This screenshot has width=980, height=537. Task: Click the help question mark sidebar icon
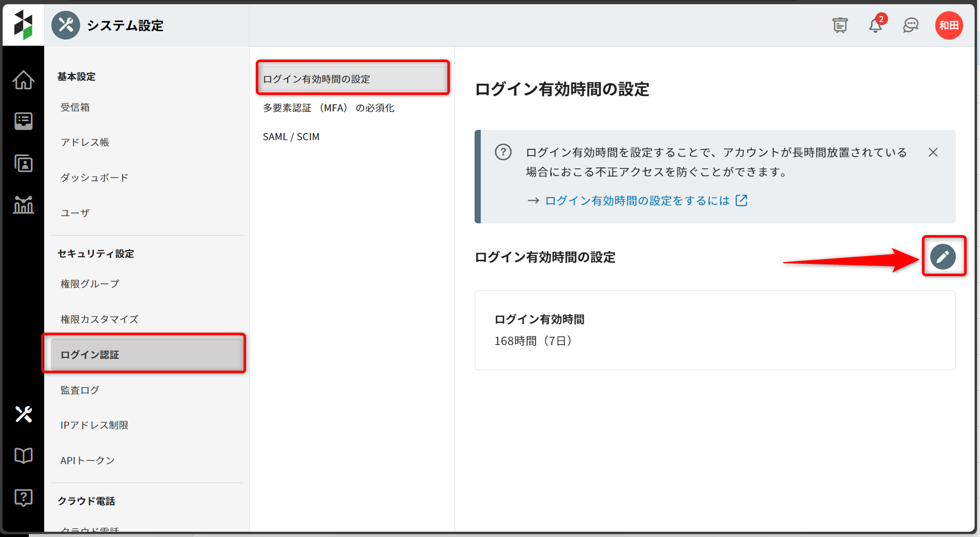pos(24,497)
